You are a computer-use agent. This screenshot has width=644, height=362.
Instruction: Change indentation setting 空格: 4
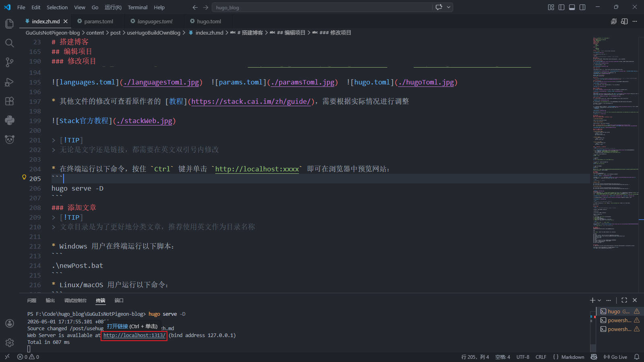pos(503,357)
